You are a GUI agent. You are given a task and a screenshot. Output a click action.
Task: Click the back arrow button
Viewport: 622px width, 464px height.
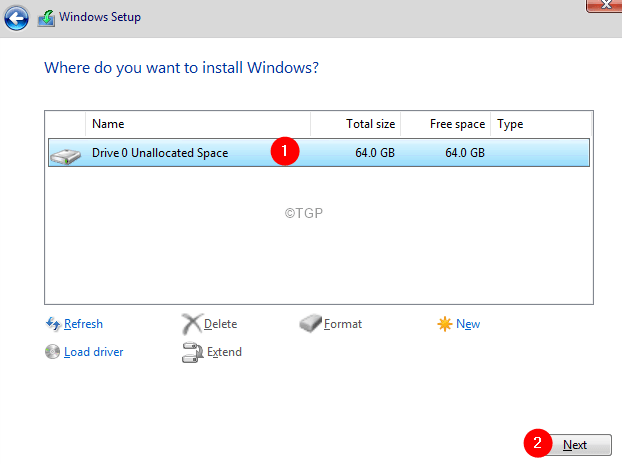(17, 17)
